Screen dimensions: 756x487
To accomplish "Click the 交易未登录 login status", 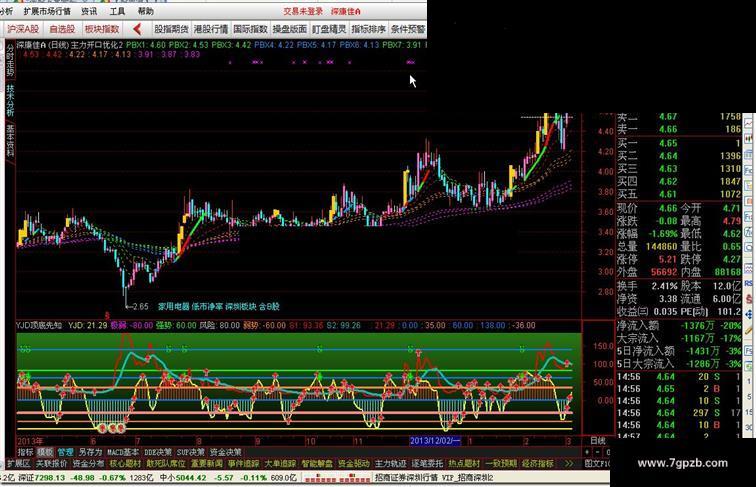I will [x=303, y=11].
